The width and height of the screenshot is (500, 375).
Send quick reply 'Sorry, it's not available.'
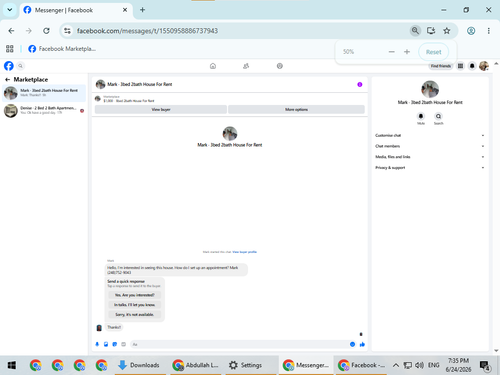tap(135, 314)
